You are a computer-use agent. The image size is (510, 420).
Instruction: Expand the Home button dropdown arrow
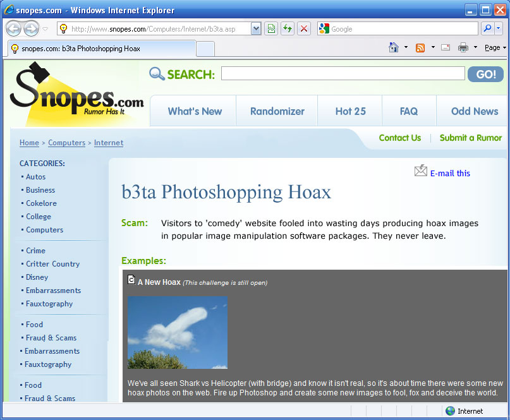(406, 47)
